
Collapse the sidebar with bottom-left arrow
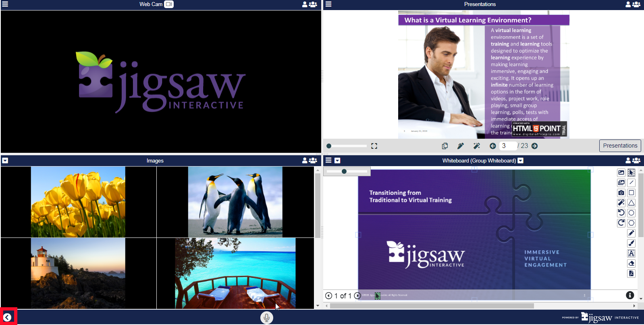click(x=7, y=317)
